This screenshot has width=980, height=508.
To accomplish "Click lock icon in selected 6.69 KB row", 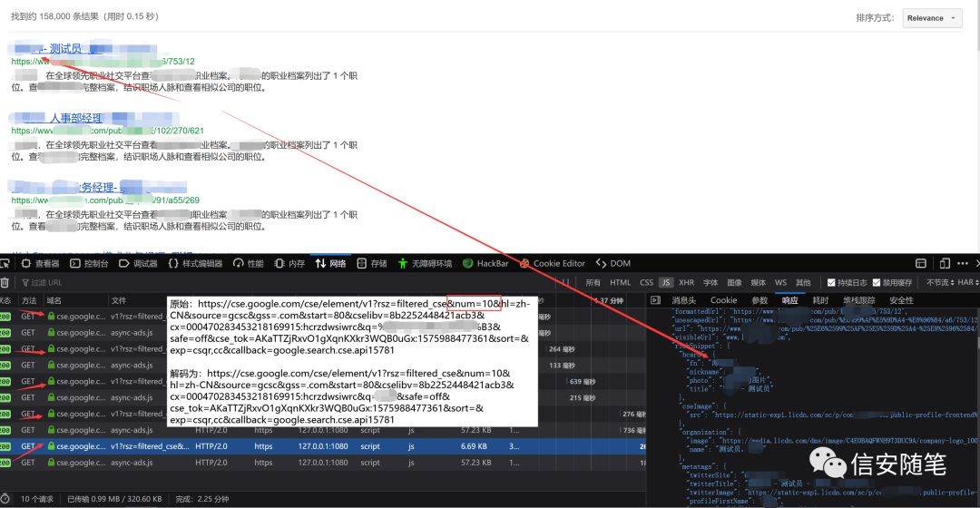I will click(x=51, y=446).
